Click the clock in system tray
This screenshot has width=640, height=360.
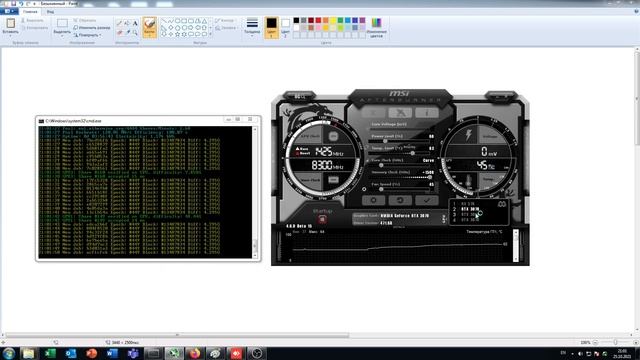622,353
